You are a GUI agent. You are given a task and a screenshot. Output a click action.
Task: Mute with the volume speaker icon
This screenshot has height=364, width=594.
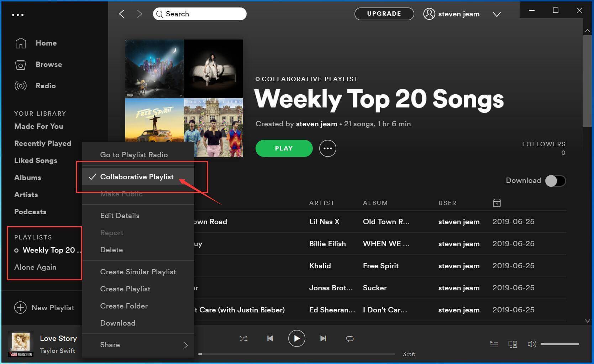(x=532, y=344)
